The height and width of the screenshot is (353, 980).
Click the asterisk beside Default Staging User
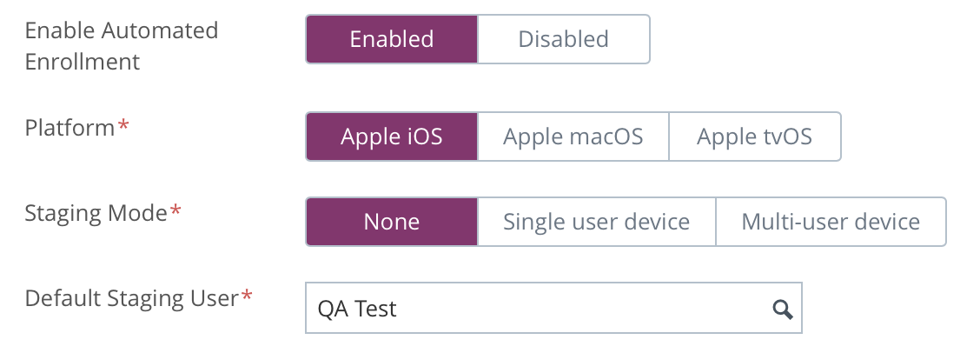pyautogui.click(x=248, y=296)
